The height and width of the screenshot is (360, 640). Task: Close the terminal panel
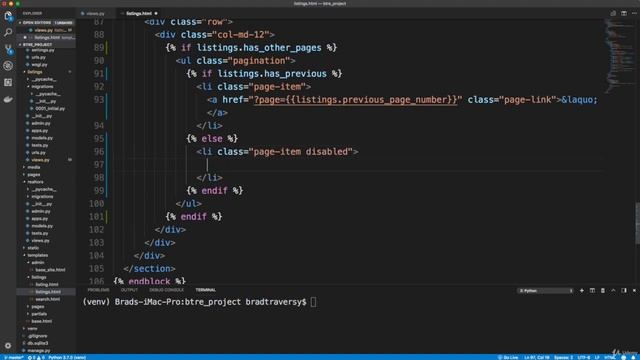tap(634, 291)
